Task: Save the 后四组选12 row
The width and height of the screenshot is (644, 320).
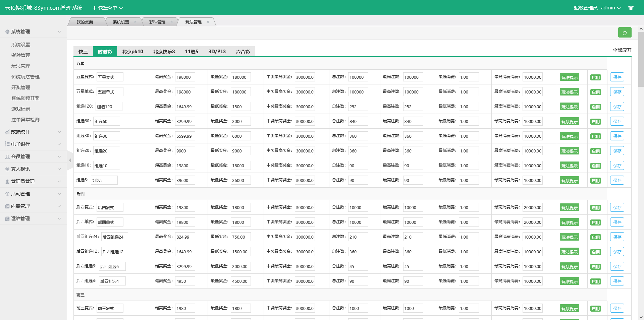Action: coord(617,252)
